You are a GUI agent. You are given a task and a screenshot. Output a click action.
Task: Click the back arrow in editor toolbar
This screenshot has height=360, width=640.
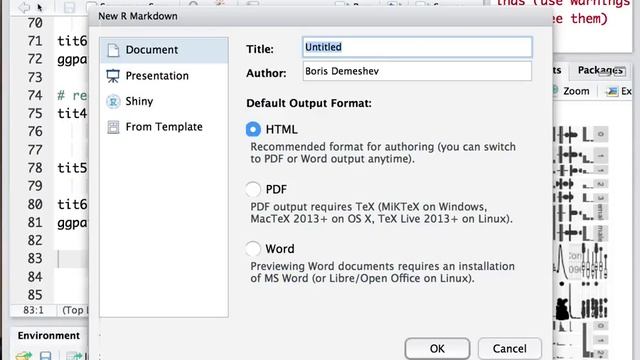click(x=24, y=7)
